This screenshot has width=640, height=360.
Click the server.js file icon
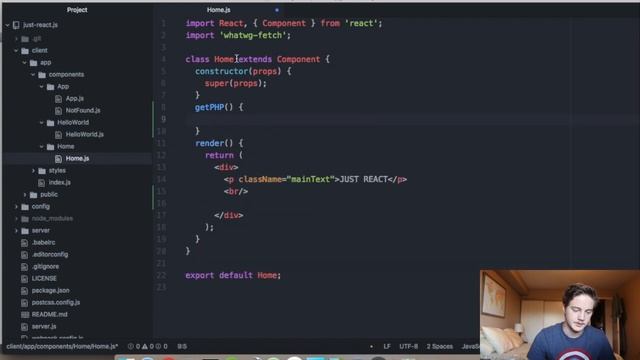click(24, 327)
